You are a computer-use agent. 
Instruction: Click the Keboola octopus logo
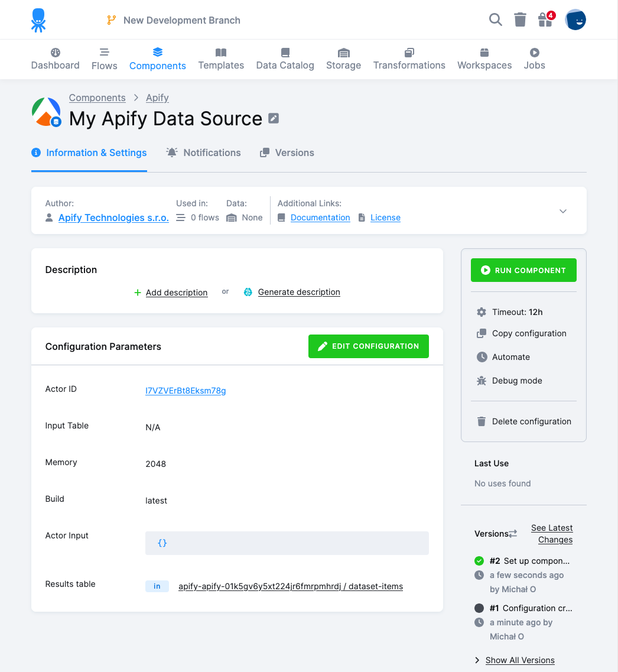click(x=38, y=20)
